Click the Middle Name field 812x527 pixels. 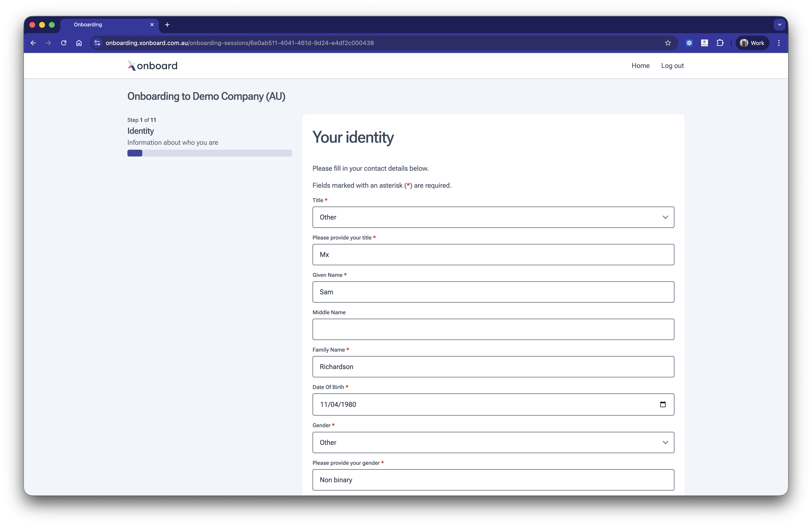(x=493, y=329)
